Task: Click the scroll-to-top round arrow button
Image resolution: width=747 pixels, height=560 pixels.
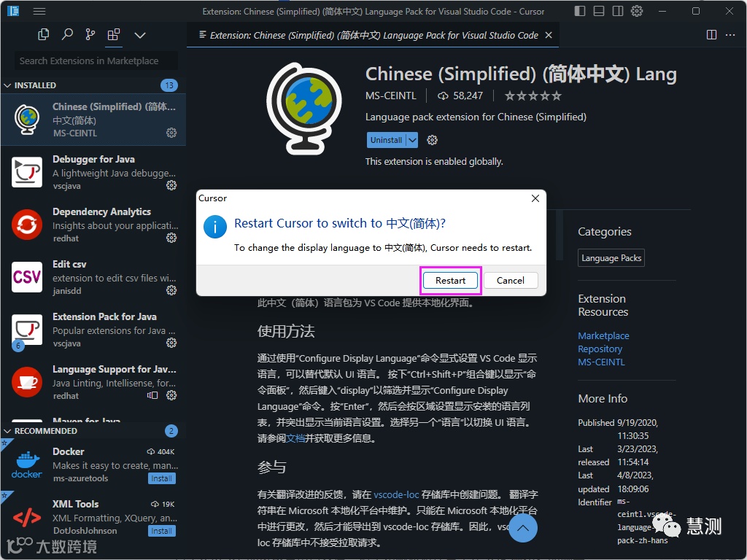Action: tap(522, 528)
